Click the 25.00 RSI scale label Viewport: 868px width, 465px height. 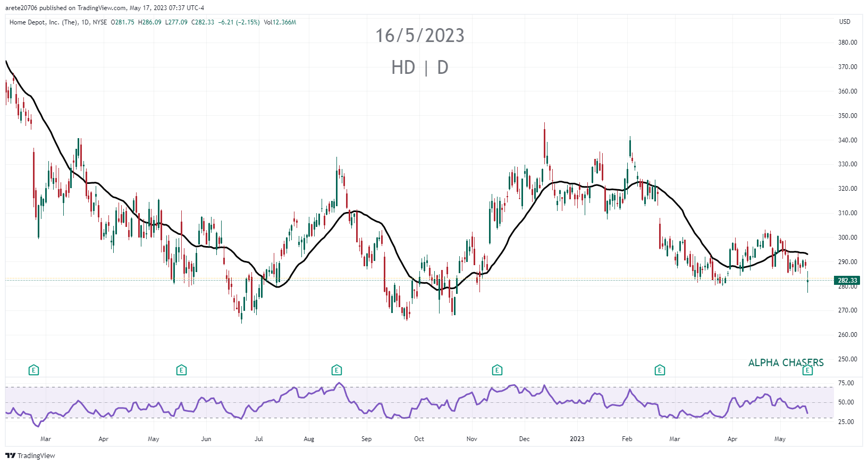(846, 422)
